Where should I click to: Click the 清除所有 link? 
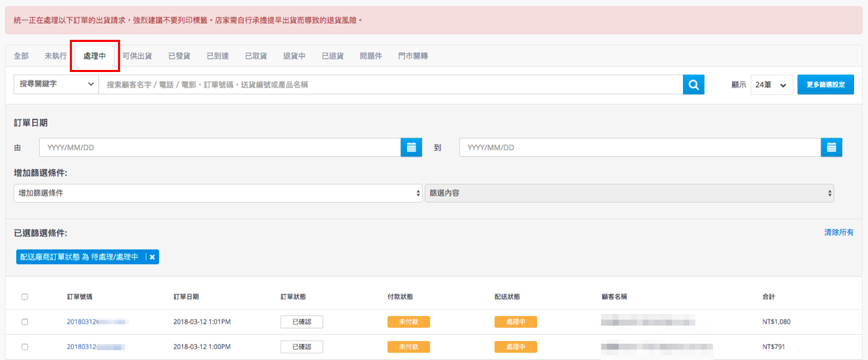(839, 233)
